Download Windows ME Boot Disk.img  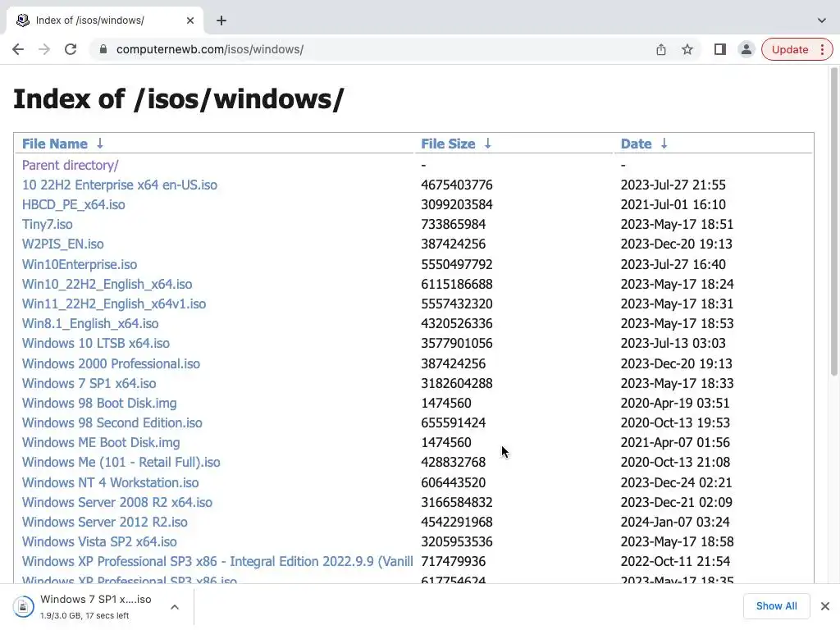pos(101,442)
